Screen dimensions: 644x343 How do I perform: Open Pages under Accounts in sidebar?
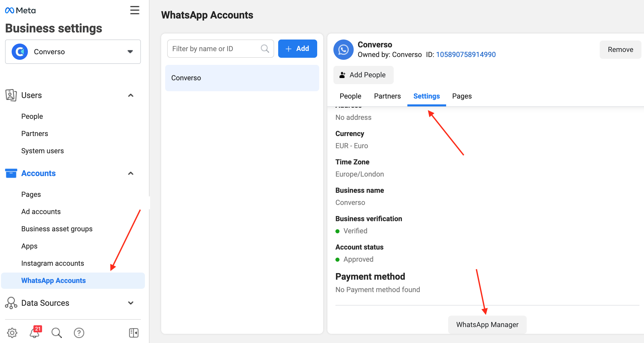click(31, 194)
